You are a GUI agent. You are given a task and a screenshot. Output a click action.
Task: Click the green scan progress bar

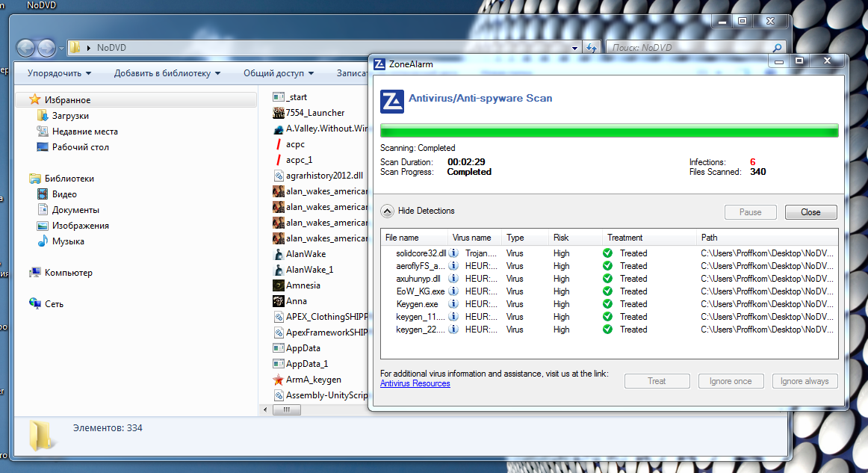coord(609,131)
